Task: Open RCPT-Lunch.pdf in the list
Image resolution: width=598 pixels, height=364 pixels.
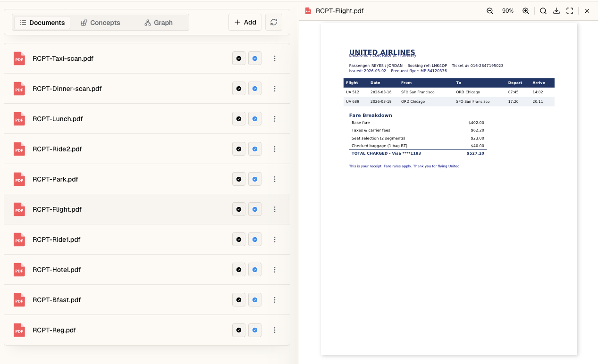Action: 147,119
